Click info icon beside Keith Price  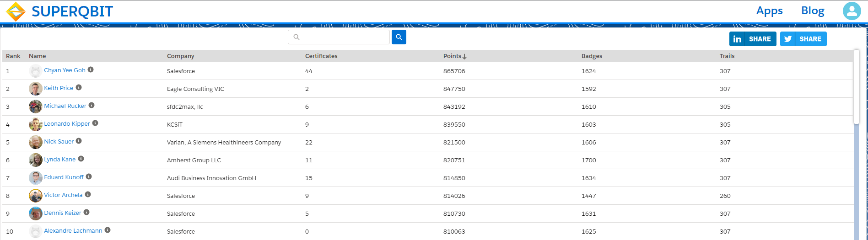79,87
